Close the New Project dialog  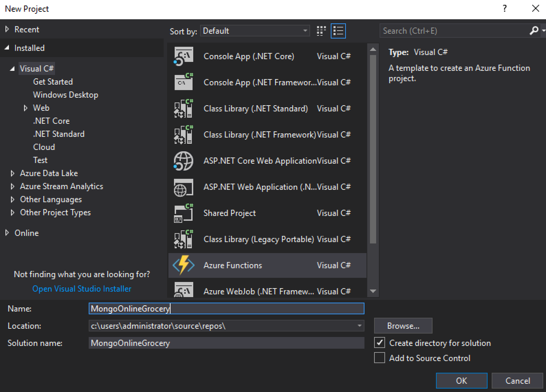point(535,9)
